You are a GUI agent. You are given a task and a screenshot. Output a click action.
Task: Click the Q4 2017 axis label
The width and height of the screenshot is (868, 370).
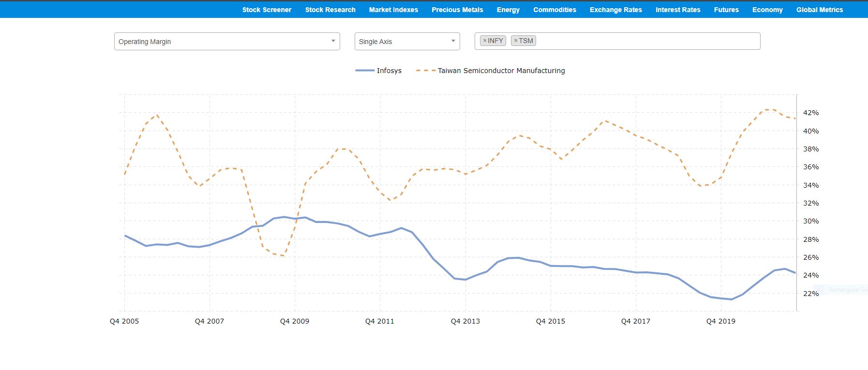coord(636,321)
